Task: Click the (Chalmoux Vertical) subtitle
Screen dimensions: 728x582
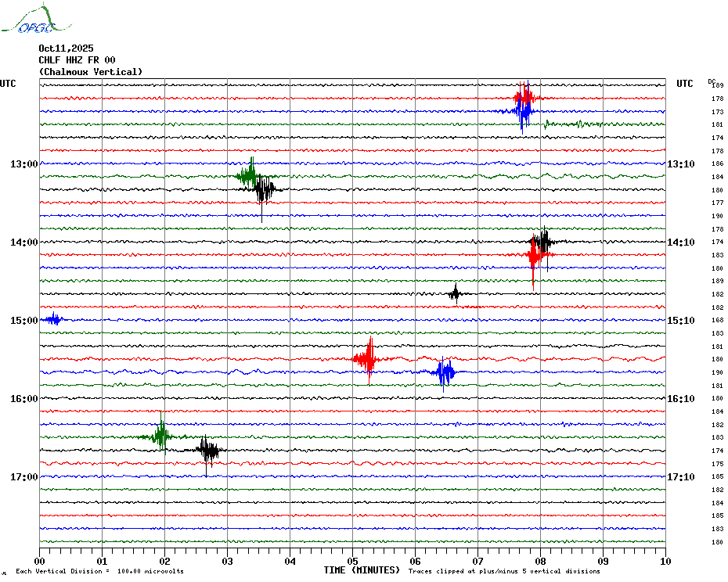Action: [x=91, y=72]
